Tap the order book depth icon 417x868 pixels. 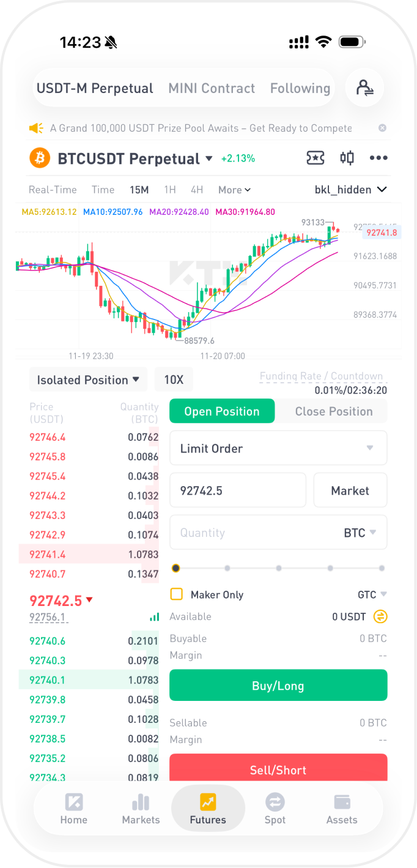tap(154, 617)
